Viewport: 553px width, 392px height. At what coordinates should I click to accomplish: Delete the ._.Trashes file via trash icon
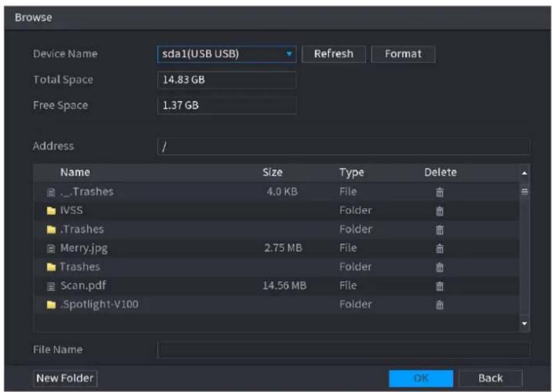(x=440, y=192)
